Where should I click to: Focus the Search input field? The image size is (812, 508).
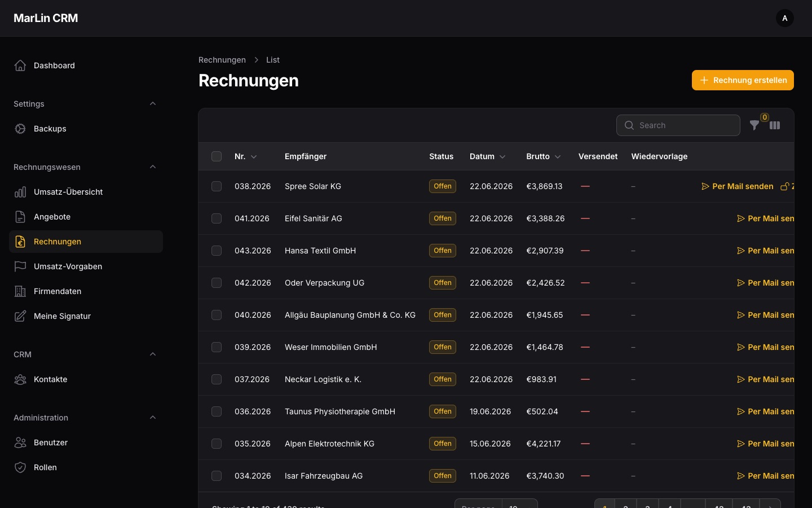678,125
